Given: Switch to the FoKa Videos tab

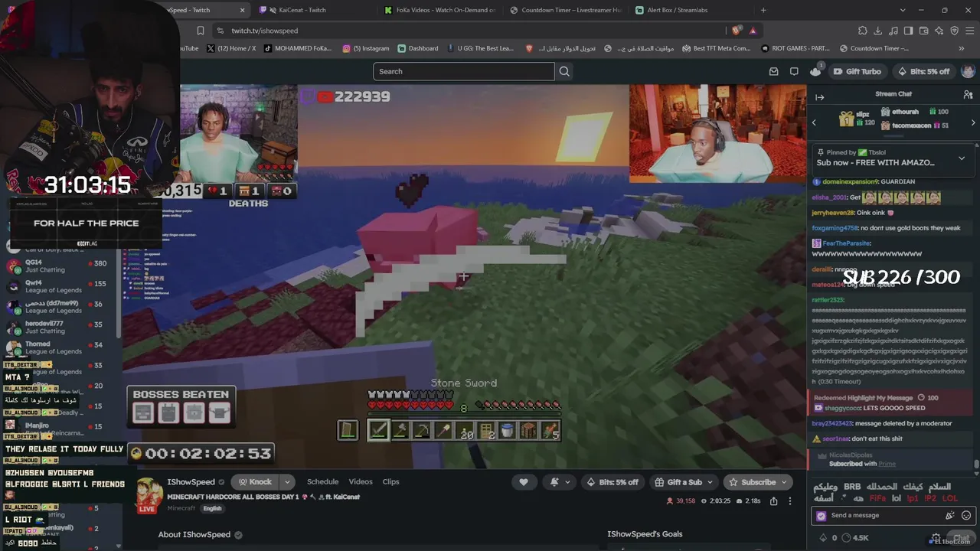Looking at the screenshot, I should tap(440, 10).
